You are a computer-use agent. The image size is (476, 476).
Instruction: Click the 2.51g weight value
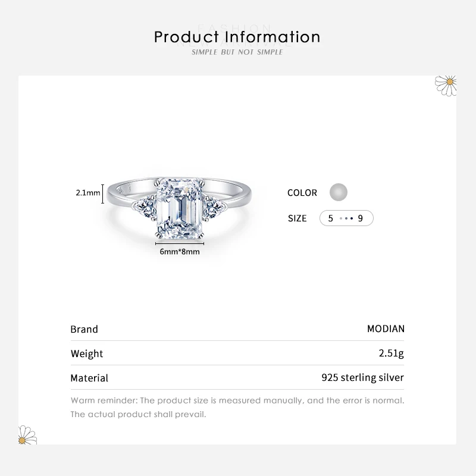(x=392, y=353)
